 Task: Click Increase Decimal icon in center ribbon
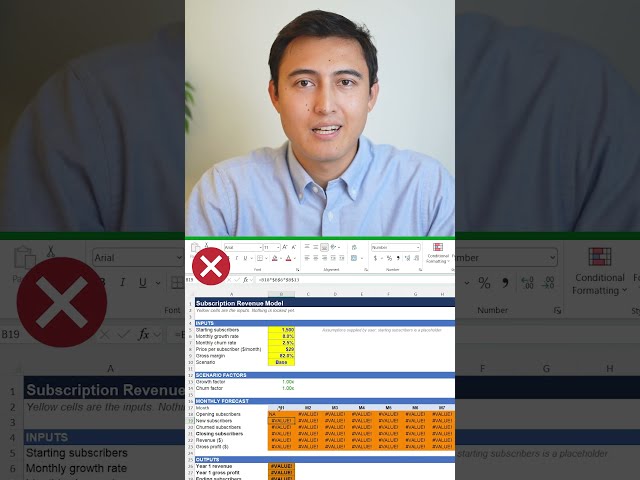407,258
